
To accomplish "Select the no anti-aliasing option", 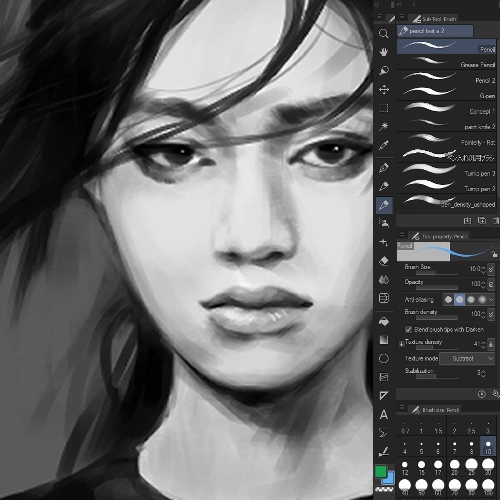I will [448, 299].
